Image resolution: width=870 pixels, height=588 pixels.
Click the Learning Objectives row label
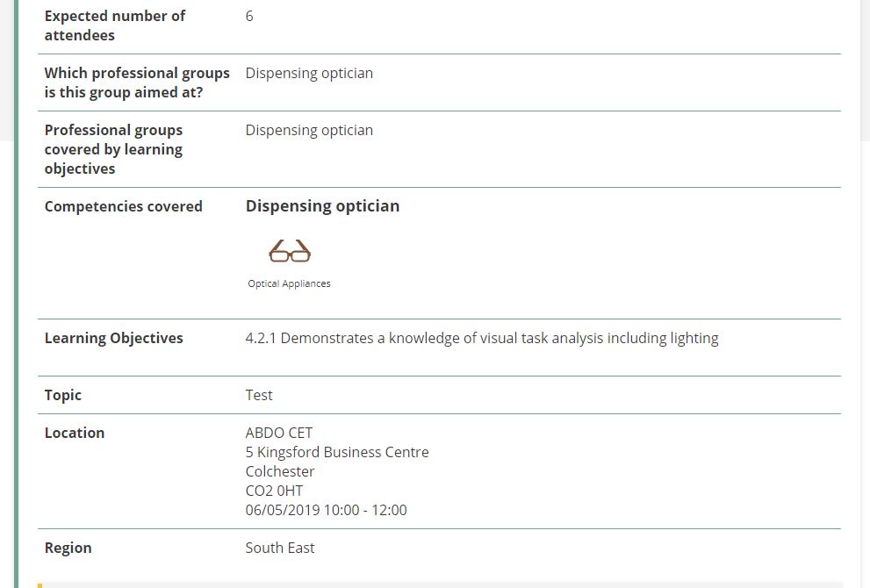[114, 338]
